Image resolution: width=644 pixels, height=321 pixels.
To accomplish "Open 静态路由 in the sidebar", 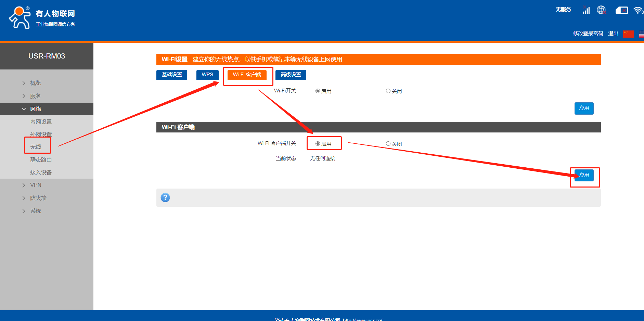I will pyautogui.click(x=41, y=160).
